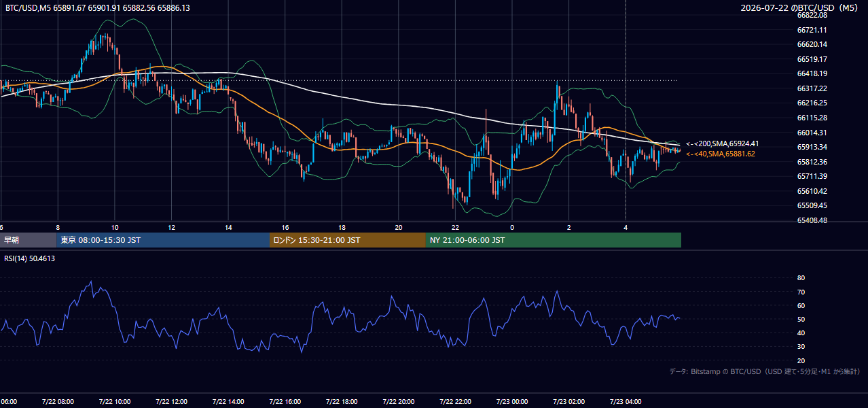The image size is (868, 408).
Task: Click the 200 SMA label 65924.41
Action: point(722,144)
